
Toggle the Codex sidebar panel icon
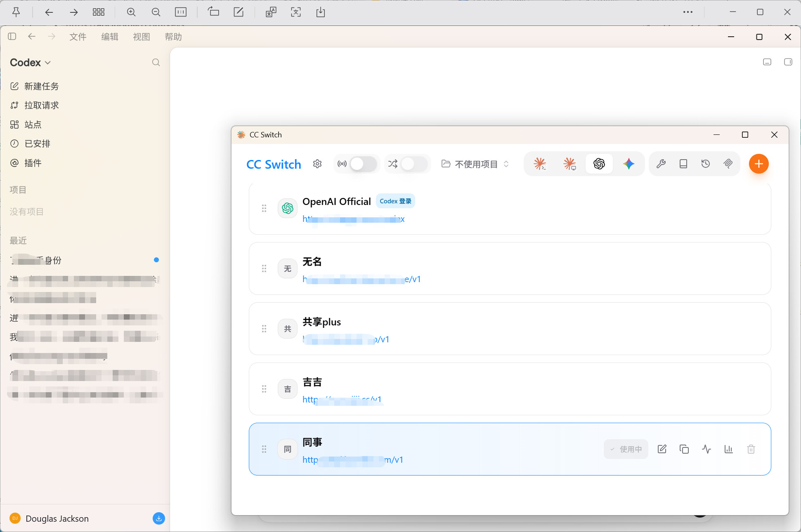point(12,37)
